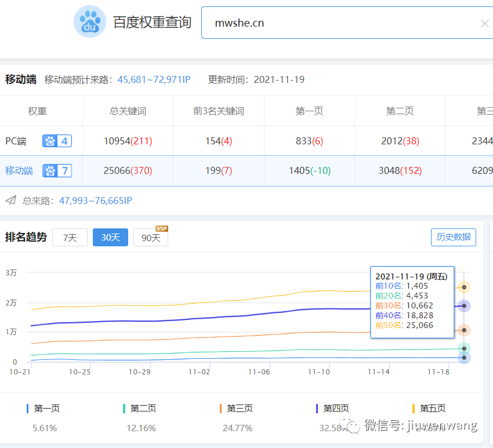Click 移动端 second page value 3048(152)

pyautogui.click(x=400, y=170)
